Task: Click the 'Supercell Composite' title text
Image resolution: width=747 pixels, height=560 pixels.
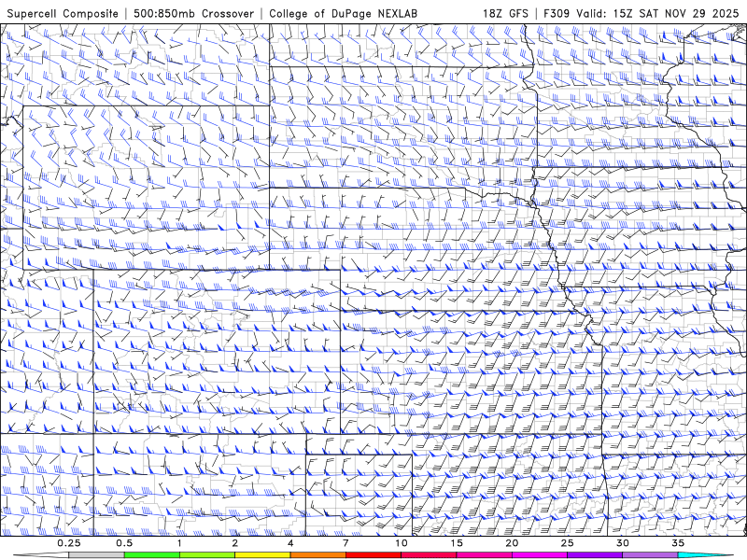Action: (x=63, y=13)
